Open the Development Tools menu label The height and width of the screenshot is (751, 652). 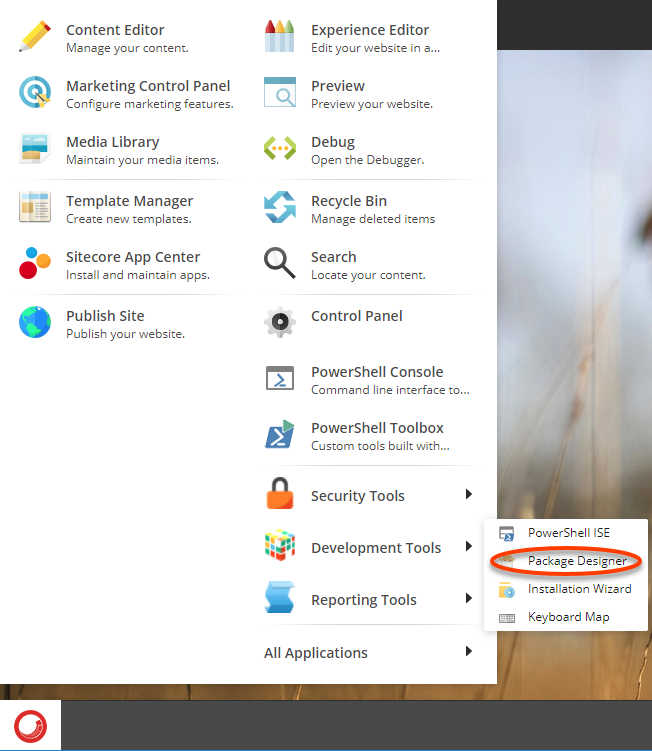[376, 548]
